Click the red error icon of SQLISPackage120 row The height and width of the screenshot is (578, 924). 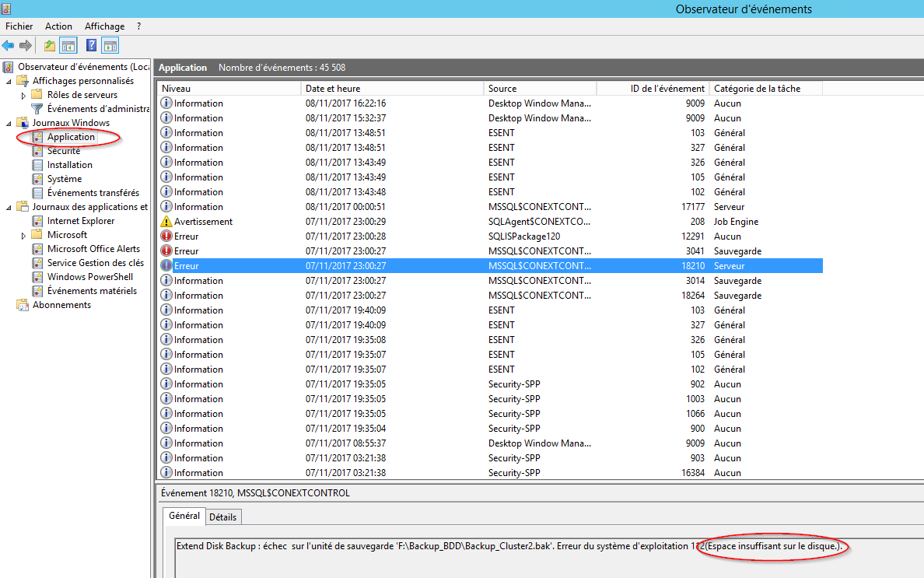tap(166, 236)
